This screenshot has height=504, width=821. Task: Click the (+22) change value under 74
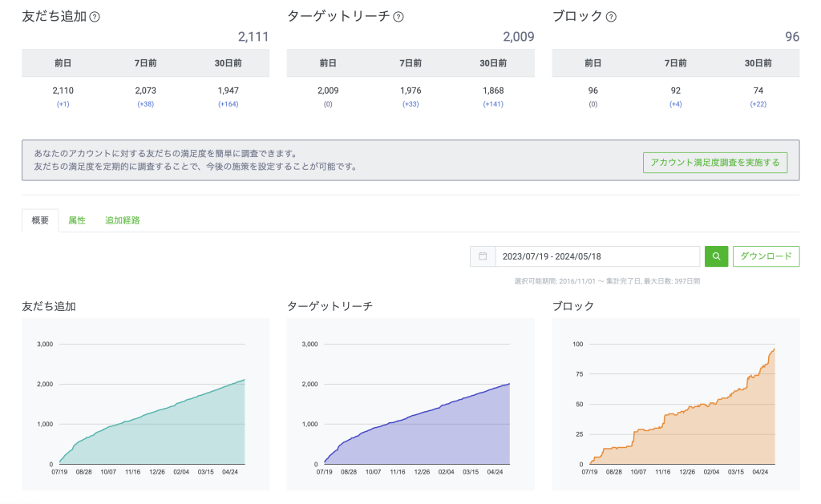[x=758, y=104]
